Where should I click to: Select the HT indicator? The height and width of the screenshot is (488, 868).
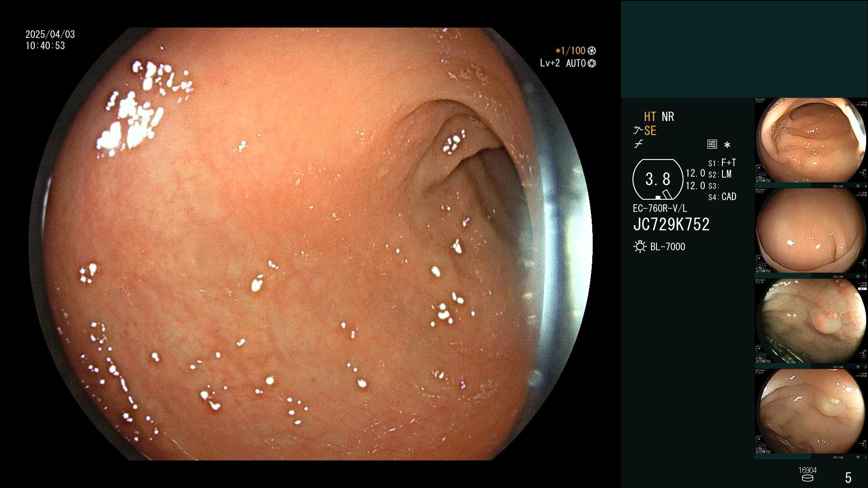650,117
